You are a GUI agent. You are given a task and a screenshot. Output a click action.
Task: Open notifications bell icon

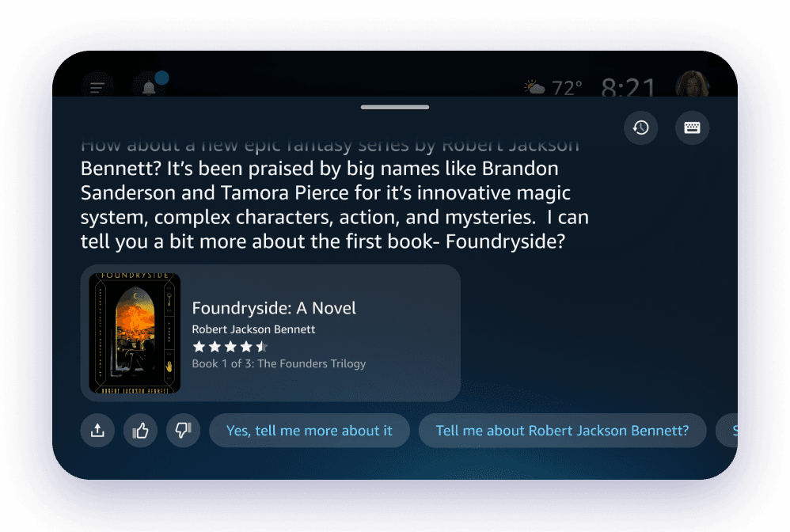[x=149, y=88]
